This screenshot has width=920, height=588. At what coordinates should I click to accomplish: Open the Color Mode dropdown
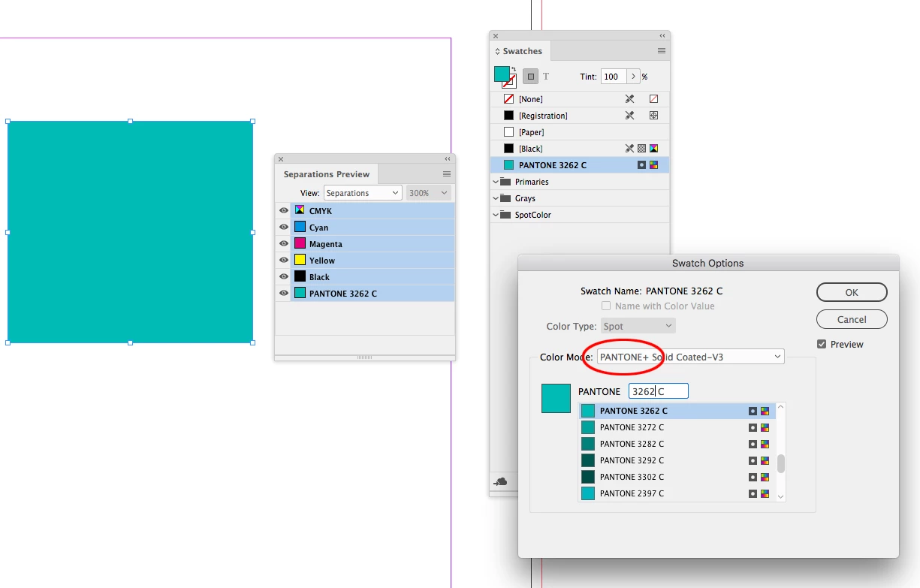[690, 357]
